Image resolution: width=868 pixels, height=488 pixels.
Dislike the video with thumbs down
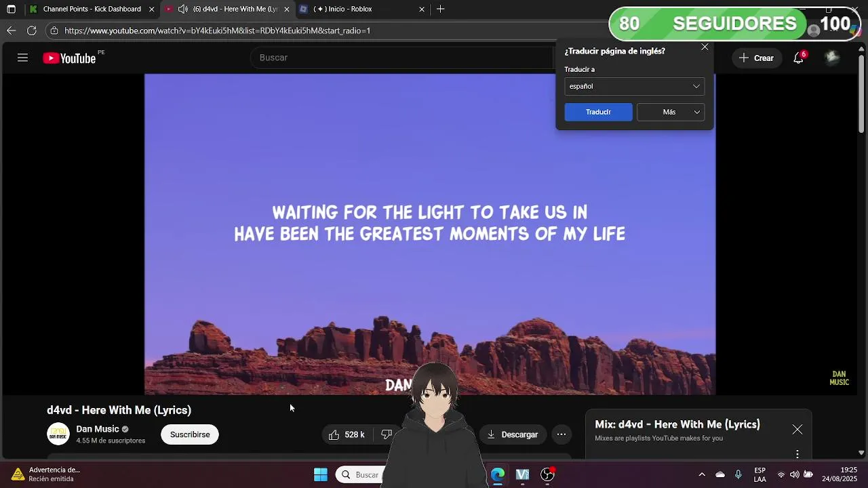386,434
